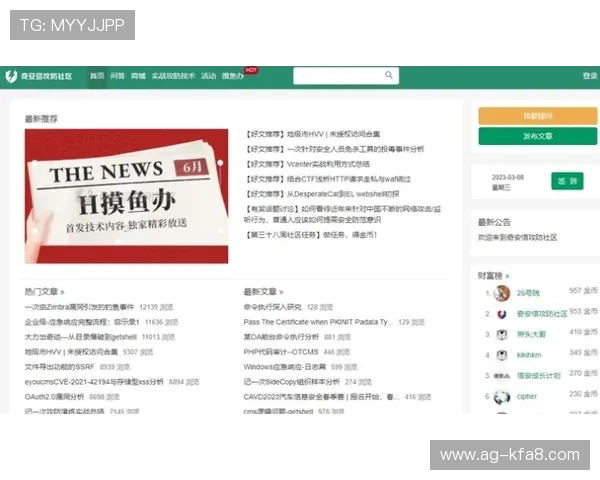
Task: Open latest article Windows应急响应-日志篇
Action: click(x=285, y=367)
